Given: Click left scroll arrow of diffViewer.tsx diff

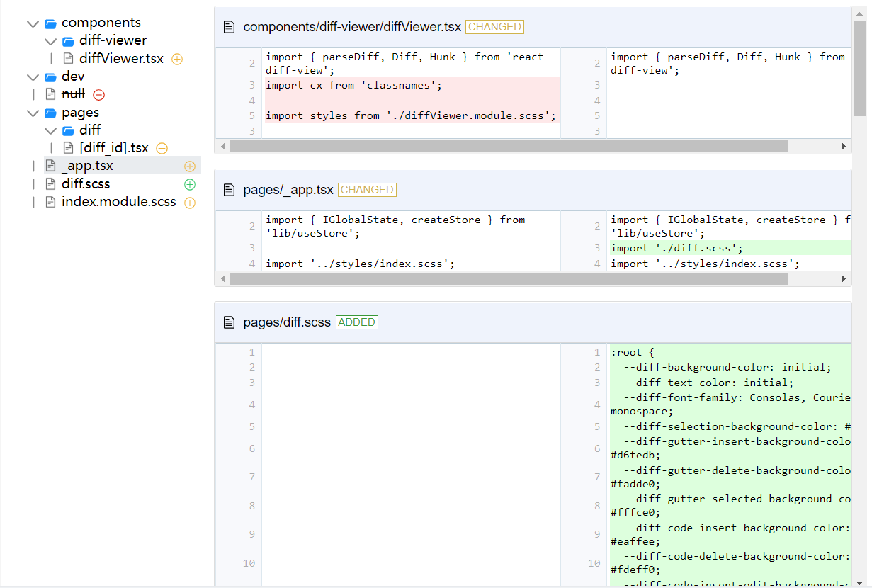Looking at the screenshot, I should pyautogui.click(x=222, y=146).
